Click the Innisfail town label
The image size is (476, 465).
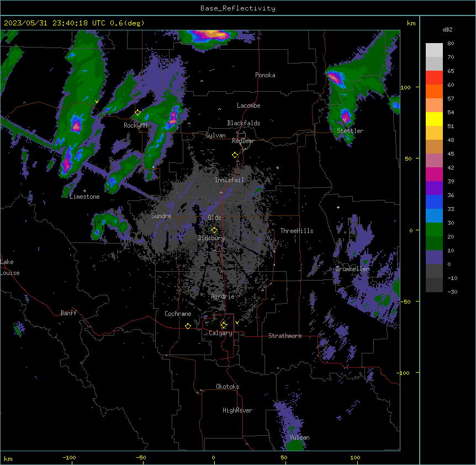point(229,180)
